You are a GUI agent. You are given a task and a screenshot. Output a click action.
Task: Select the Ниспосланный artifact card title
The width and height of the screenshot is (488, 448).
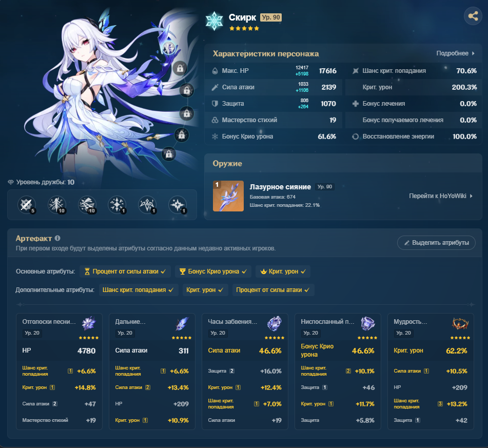pos(327,322)
